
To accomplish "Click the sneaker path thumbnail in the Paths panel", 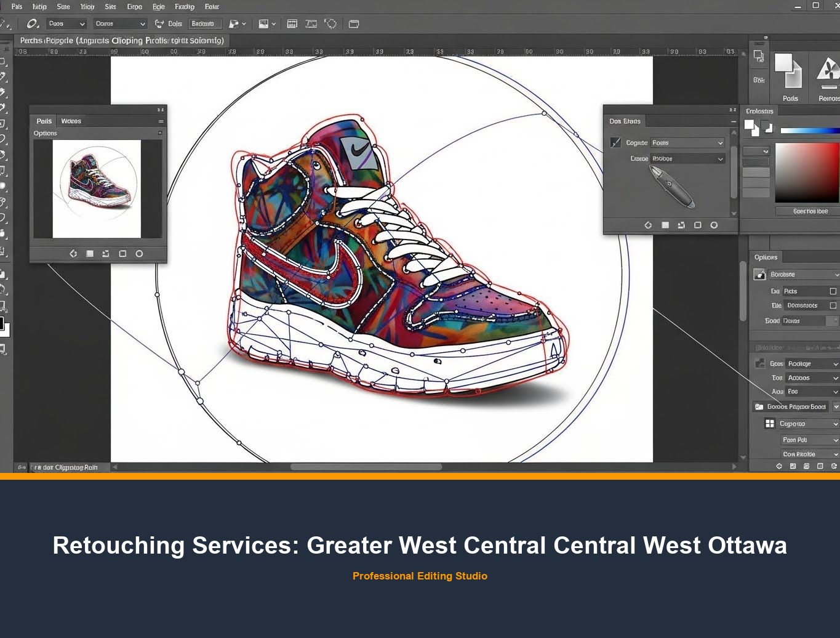I will (97, 188).
